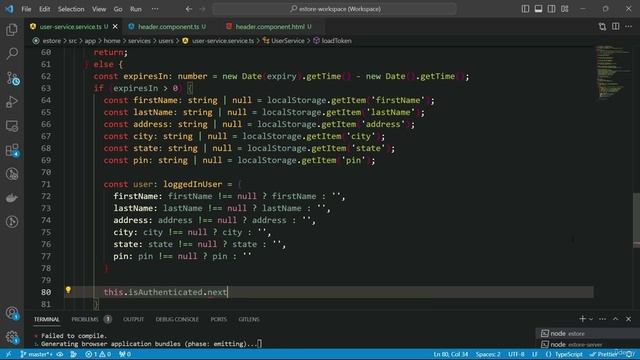Open Docker view with whale icon
This screenshot has height=360, width=640.
click(x=12, y=198)
